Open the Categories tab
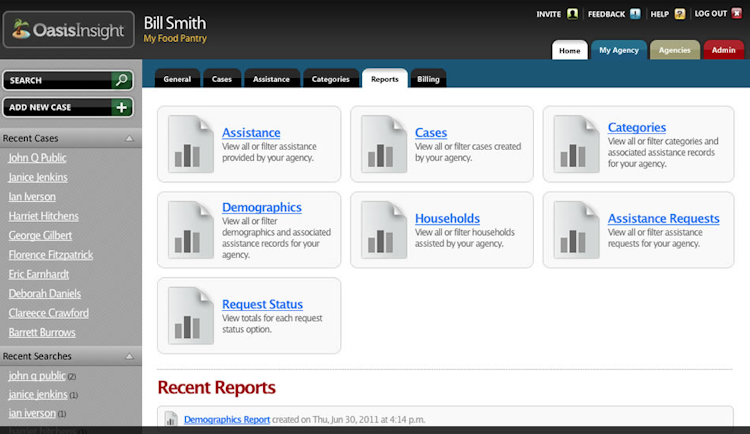This screenshot has width=750, height=434. tap(331, 79)
